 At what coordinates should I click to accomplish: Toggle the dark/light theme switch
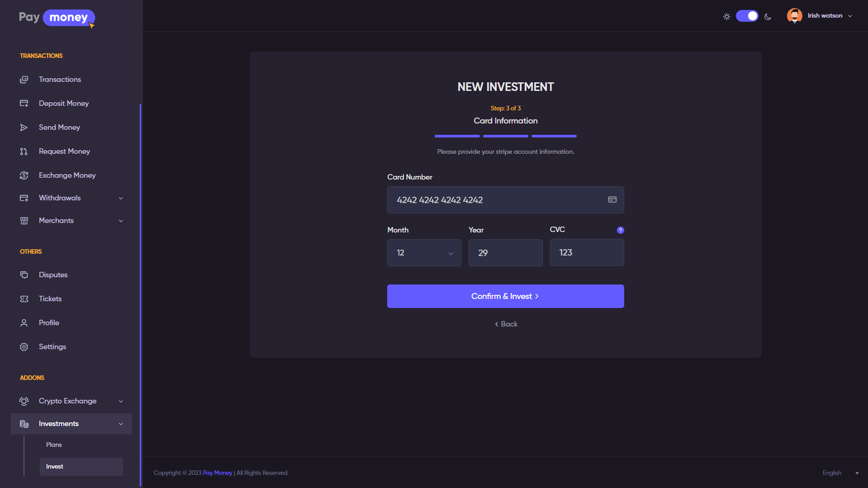(x=747, y=16)
